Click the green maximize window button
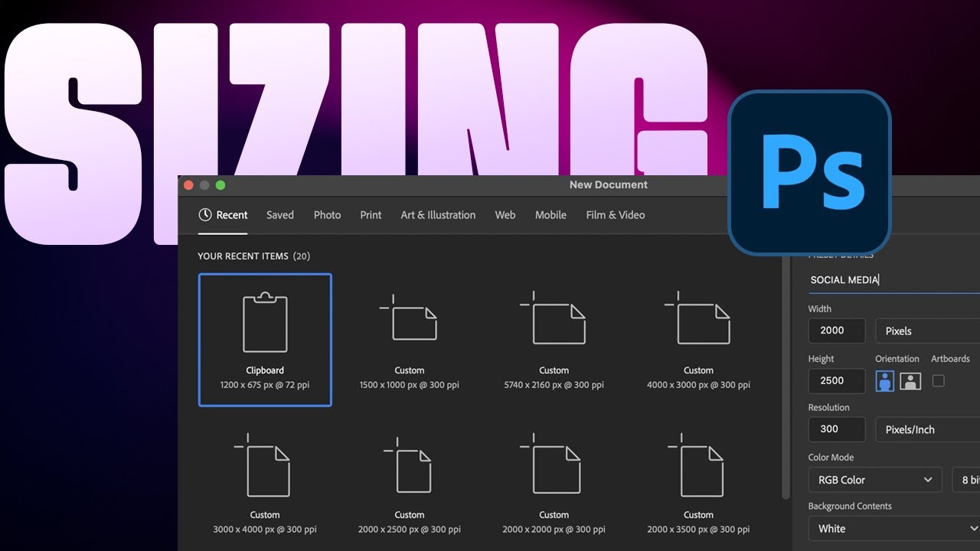Image resolution: width=980 pixels, height=551 pixels. tap(220, 185)
